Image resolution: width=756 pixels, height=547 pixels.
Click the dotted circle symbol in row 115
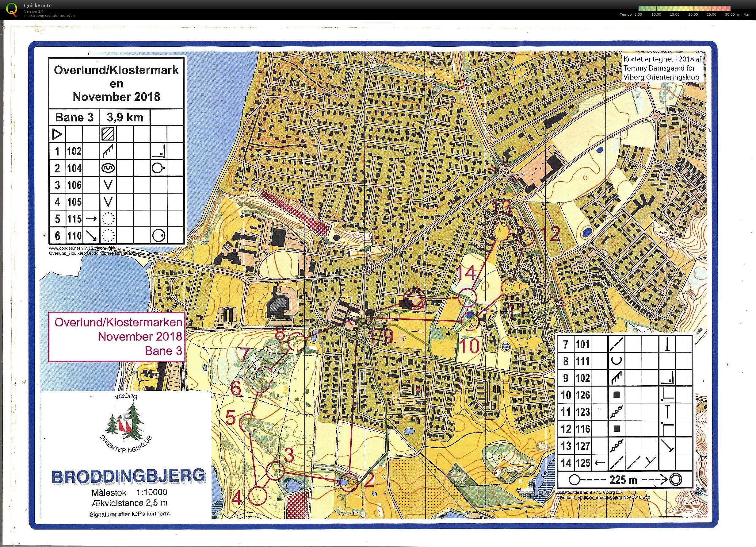coord(108,219)
